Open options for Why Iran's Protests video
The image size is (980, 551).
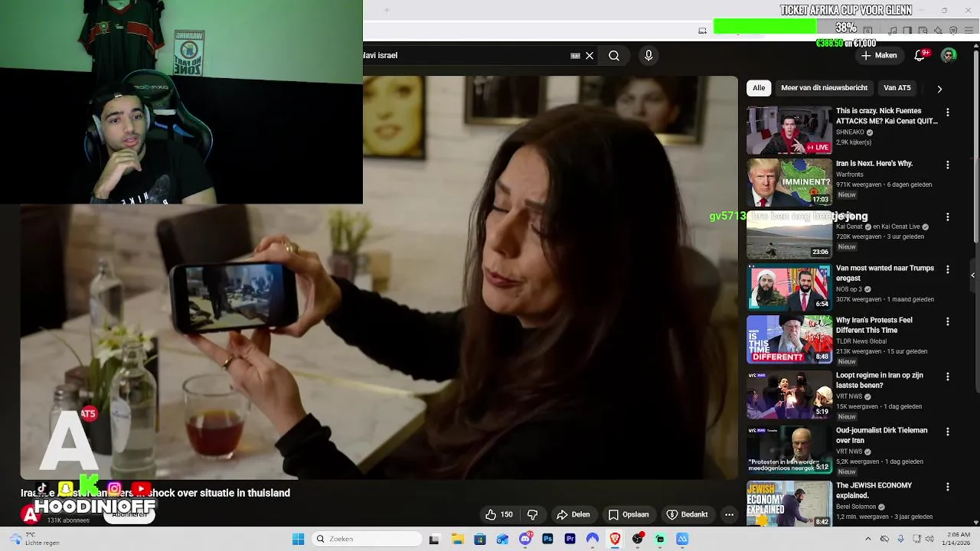(948, 322)
